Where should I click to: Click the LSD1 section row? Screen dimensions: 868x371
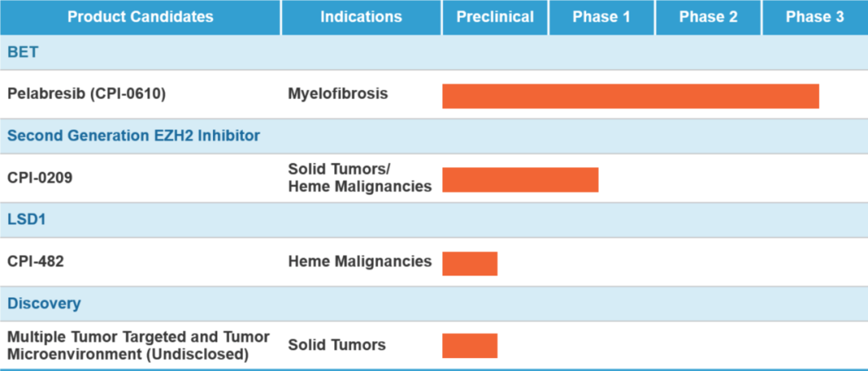pos(434,220)
